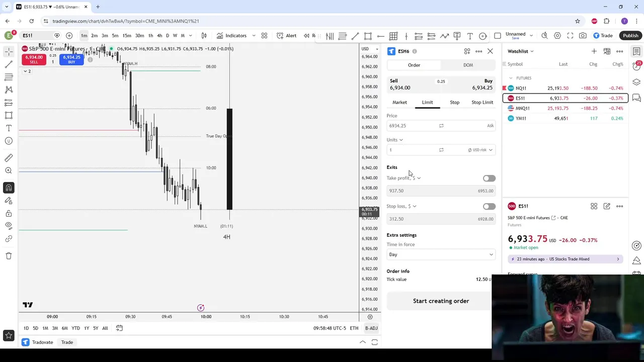Select the grid table tool in the floating toolbar

(393, 36)
